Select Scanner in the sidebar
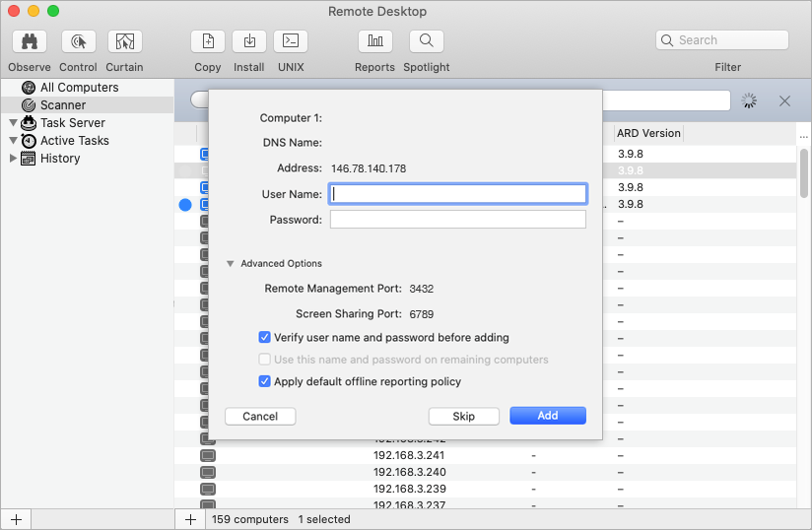Viewport: 812px width, 530px height. tap(63, 105)
